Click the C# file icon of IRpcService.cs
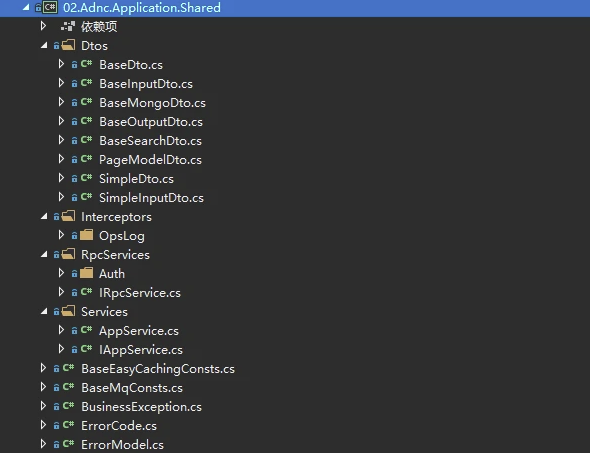 pos(87,292)
